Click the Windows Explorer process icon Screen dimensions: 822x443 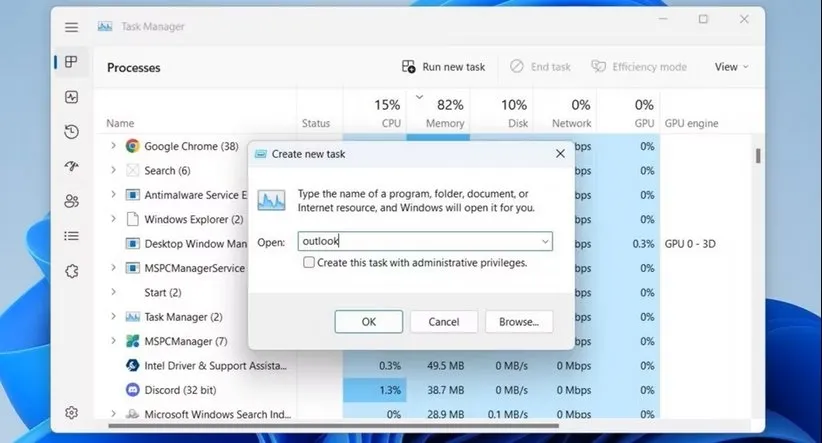[133, 219]
